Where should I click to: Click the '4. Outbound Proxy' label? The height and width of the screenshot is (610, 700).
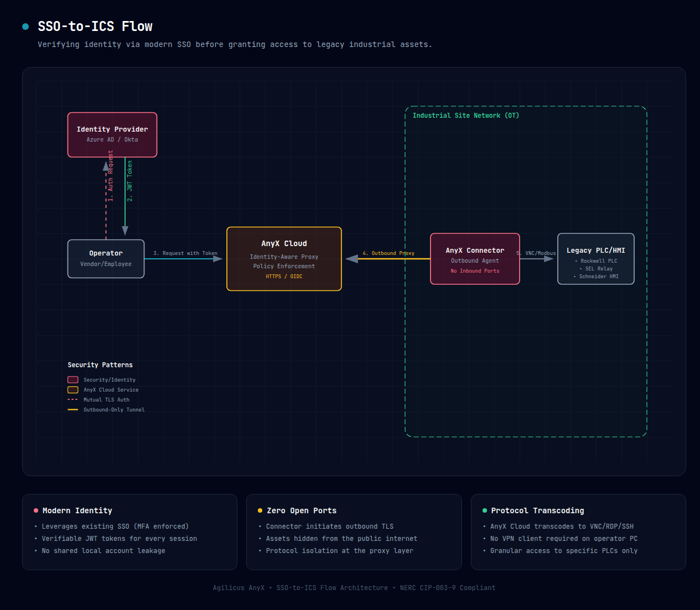click(x=388, y=253)
